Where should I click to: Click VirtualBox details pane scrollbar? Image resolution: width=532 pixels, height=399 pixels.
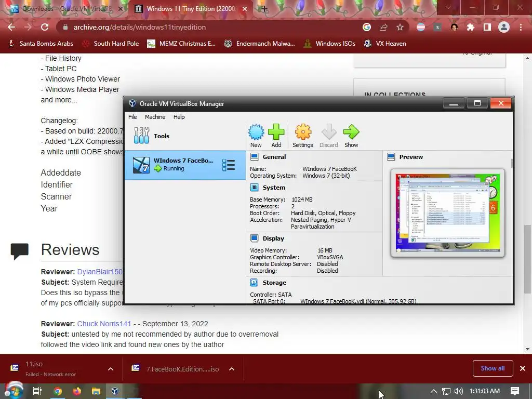512,163
